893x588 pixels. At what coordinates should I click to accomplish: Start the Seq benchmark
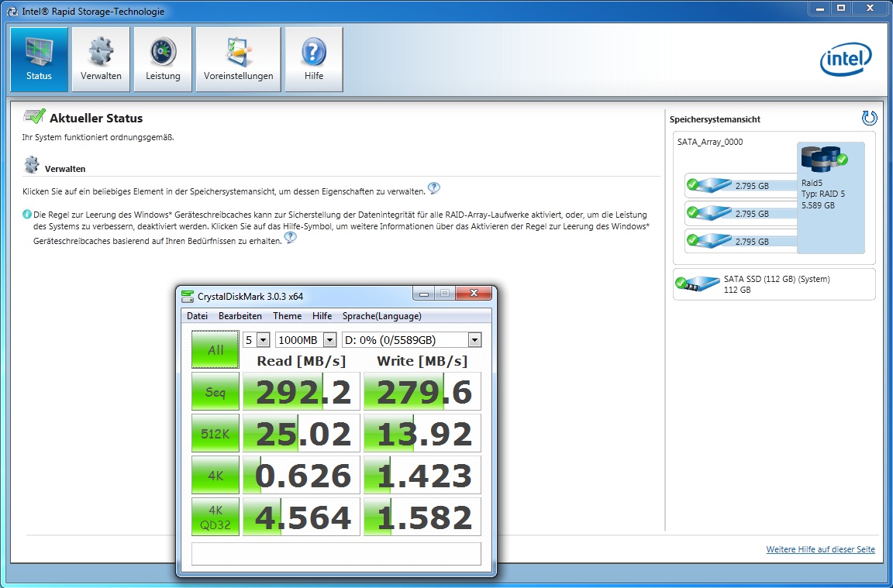point(215,392)
